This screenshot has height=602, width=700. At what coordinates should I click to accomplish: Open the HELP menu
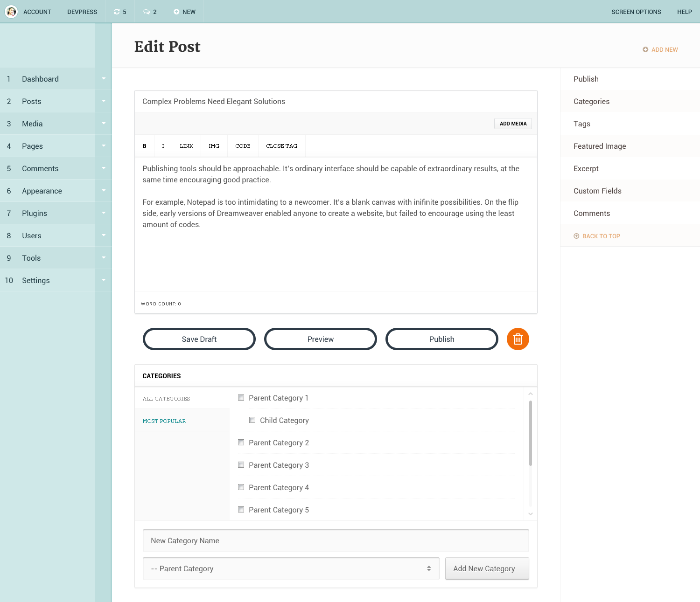click(685, 12)
